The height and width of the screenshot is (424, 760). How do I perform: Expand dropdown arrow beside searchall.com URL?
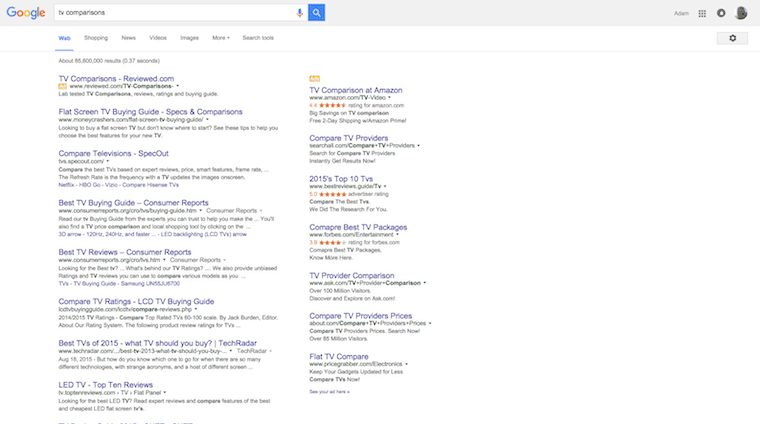click(x=418, y=146)
